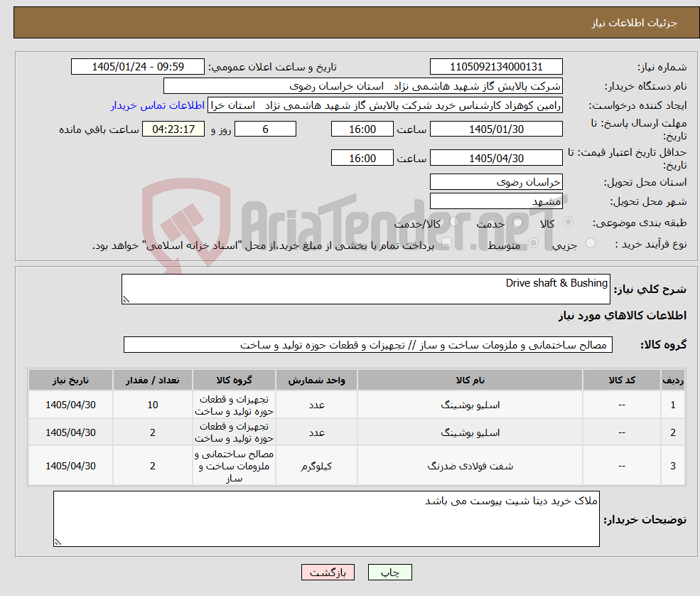The width and height of the screenshot is (700, 596).
Task: Click delivery province field خراسان رضوی
Action: [496, 182]
